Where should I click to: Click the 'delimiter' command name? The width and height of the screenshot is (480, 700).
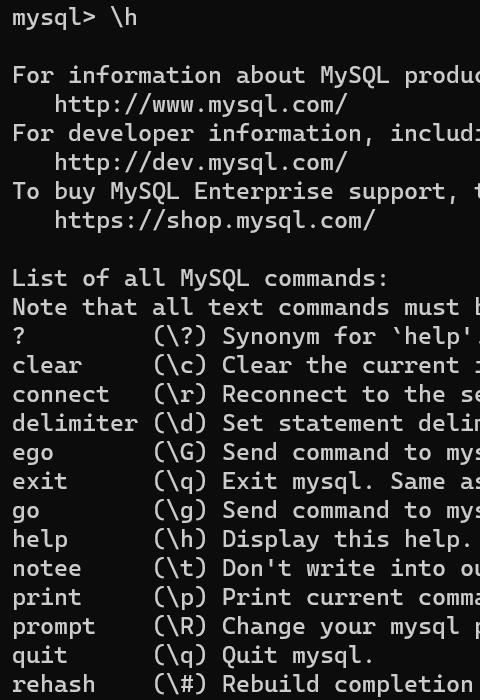pyautogui.click(x=75, y=423)
